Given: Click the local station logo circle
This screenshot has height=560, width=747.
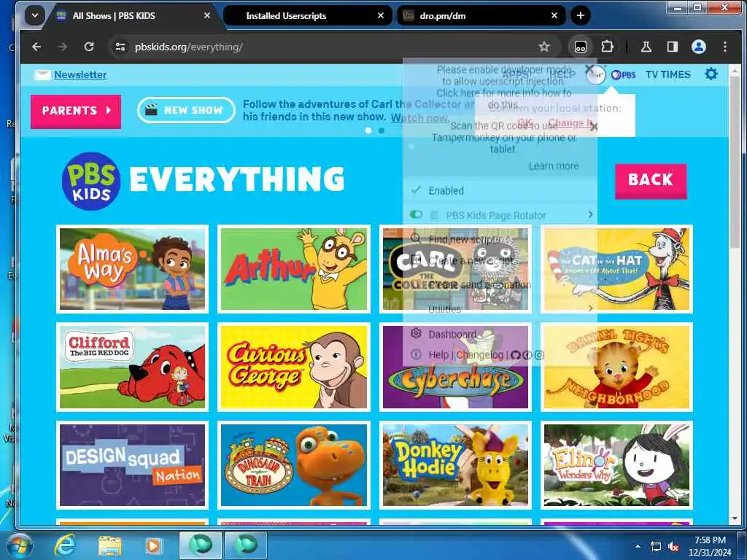Looking at the screenshot, I should click(x=595, y=75).
